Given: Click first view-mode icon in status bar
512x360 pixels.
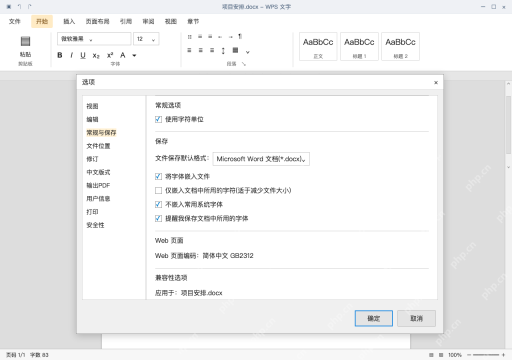Looking at the screenshot, I should pyautogui.click(x=431, y=355).
